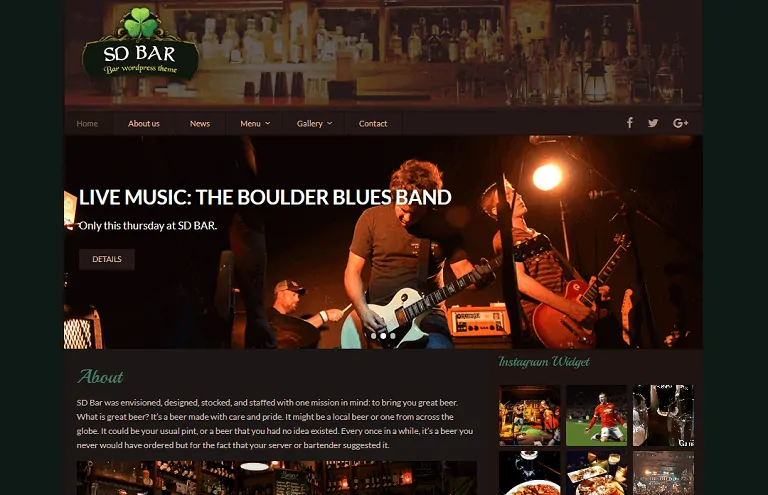Open the About us page

point(144,123)
